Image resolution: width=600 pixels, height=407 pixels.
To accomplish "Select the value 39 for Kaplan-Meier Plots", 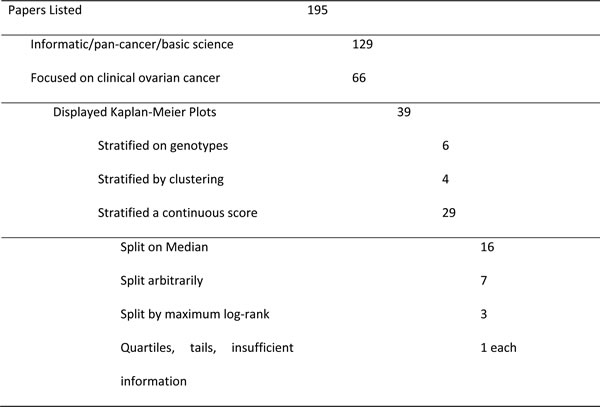I will coord(404,113).
